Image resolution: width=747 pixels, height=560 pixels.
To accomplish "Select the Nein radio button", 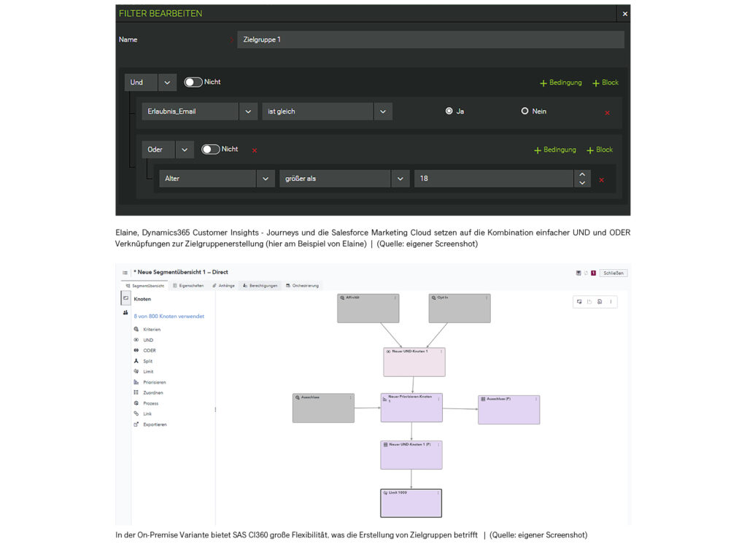I will pos(525,111).
